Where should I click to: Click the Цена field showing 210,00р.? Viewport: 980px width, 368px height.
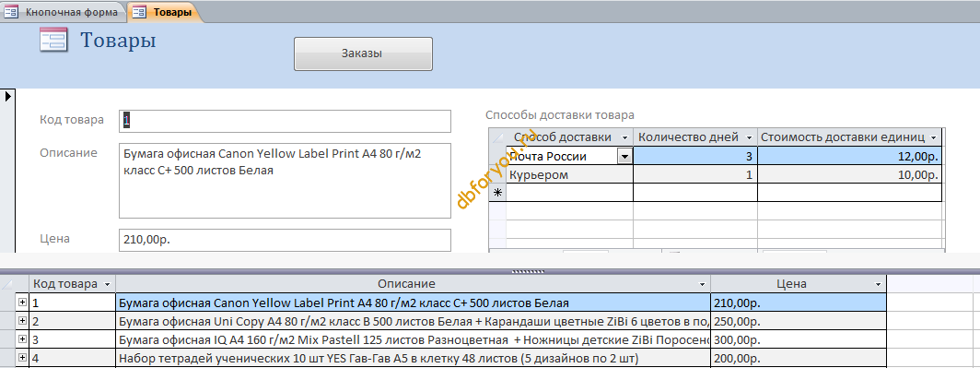285,240
